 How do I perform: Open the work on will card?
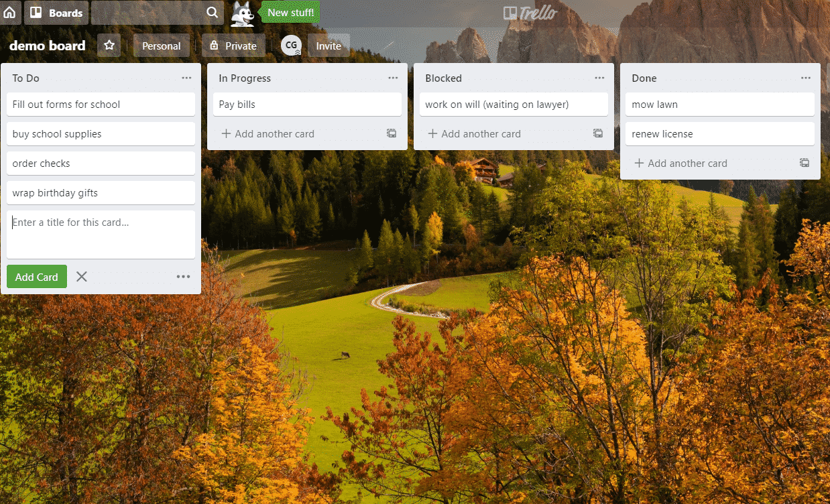click(x=514, y=105)
